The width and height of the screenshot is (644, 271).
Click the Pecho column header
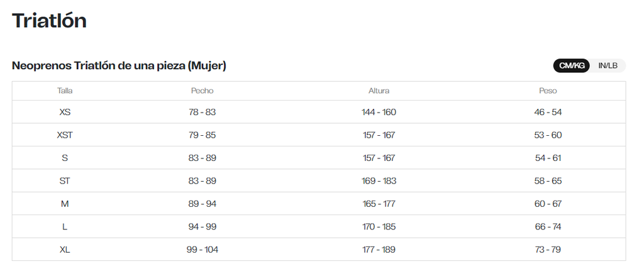click(x=202, y=91)
